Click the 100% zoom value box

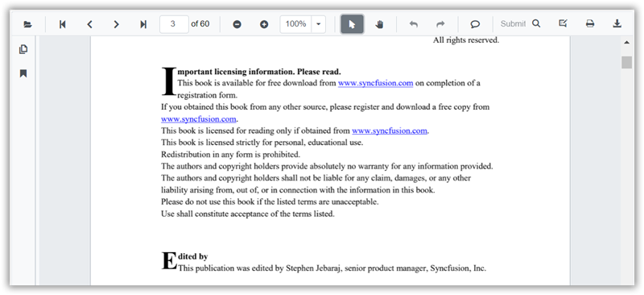(295, 24)
